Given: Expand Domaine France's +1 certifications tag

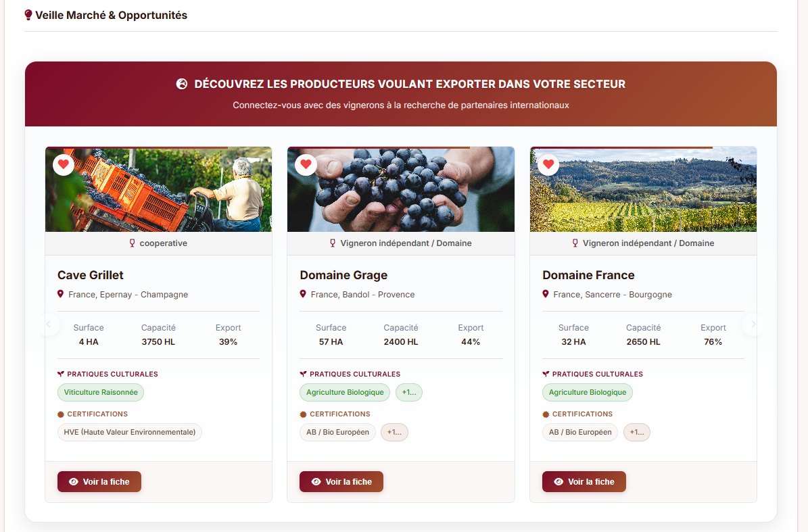Looking at the screenshot, I should pyautogui.click(x=636, y=432).
